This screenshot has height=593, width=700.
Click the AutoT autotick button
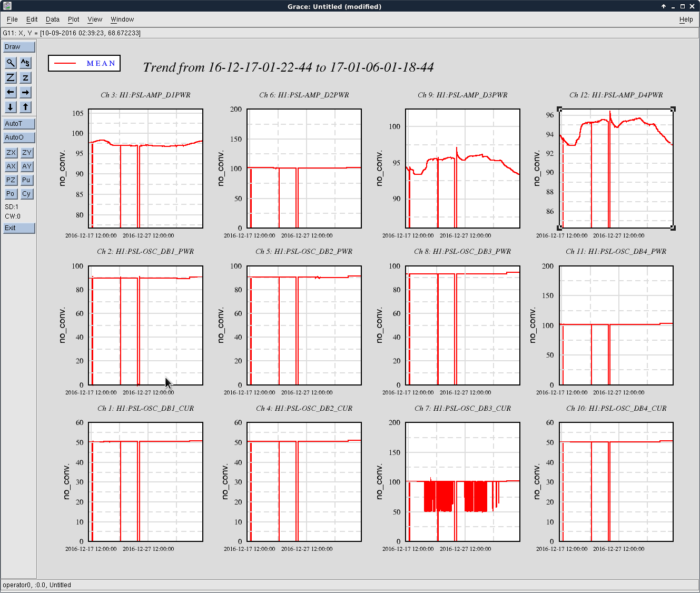pos(19,124)
